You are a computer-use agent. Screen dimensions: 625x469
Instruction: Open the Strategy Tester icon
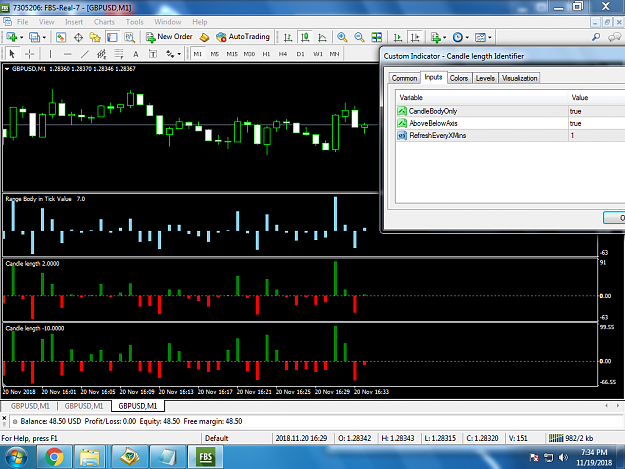click(x=129, y=37)
